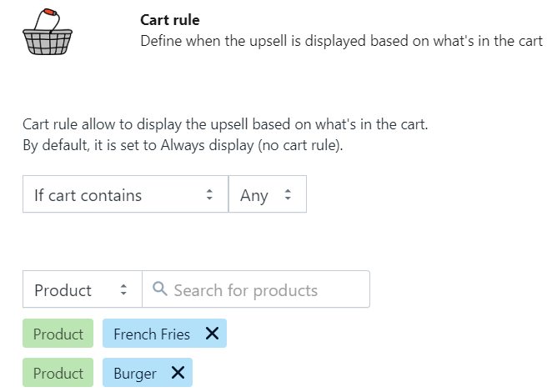Click the "Define when the upsell is displayed" subtitle
The width and height of the screenshot is (547, 392).
(x=342, y=40)
